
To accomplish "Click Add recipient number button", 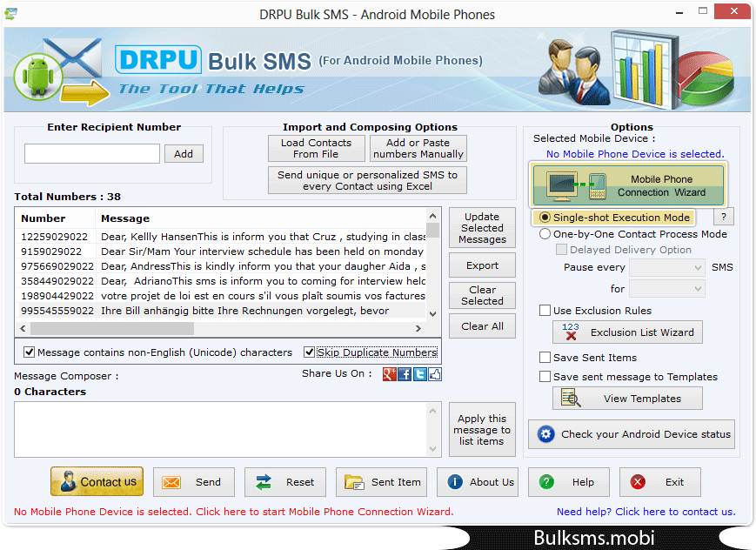I will tap(184, 154).
